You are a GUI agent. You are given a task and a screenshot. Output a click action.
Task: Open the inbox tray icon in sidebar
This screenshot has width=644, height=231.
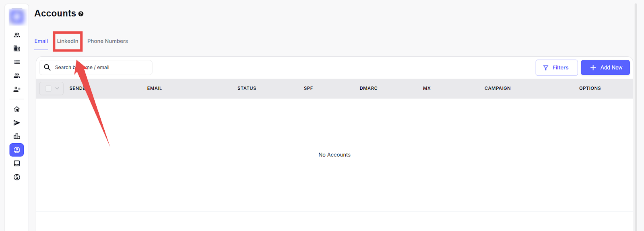[17, 163]
